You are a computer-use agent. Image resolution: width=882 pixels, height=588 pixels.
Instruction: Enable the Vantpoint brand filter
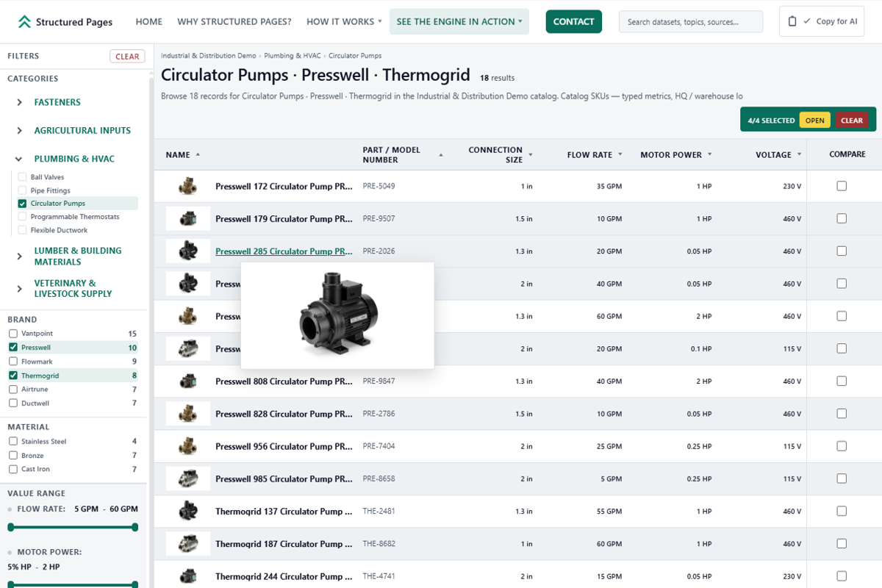click(x=12, y=334)
